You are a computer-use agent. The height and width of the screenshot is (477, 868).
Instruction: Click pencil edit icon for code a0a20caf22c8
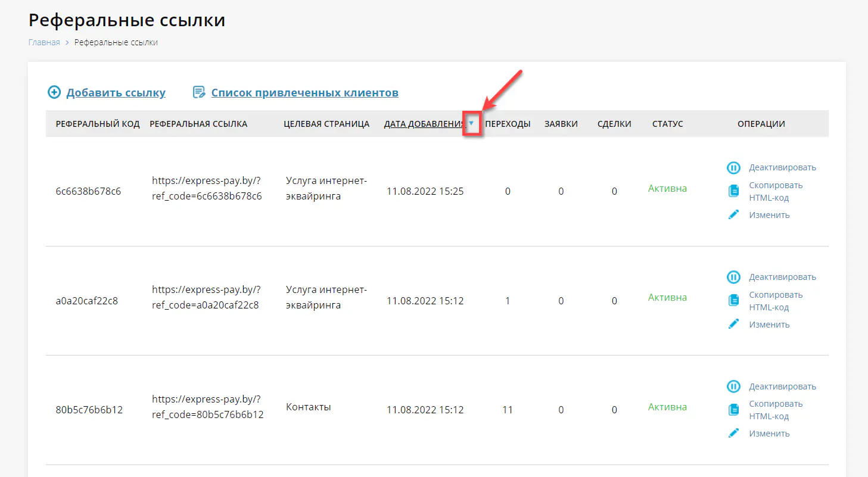(733, 324)
